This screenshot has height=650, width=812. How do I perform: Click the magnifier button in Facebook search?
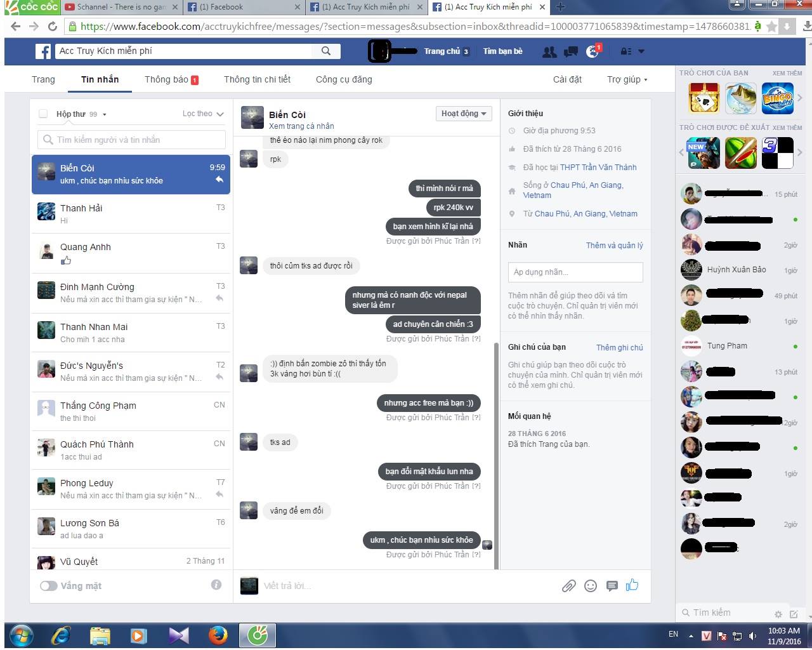(x=326, y=51)
